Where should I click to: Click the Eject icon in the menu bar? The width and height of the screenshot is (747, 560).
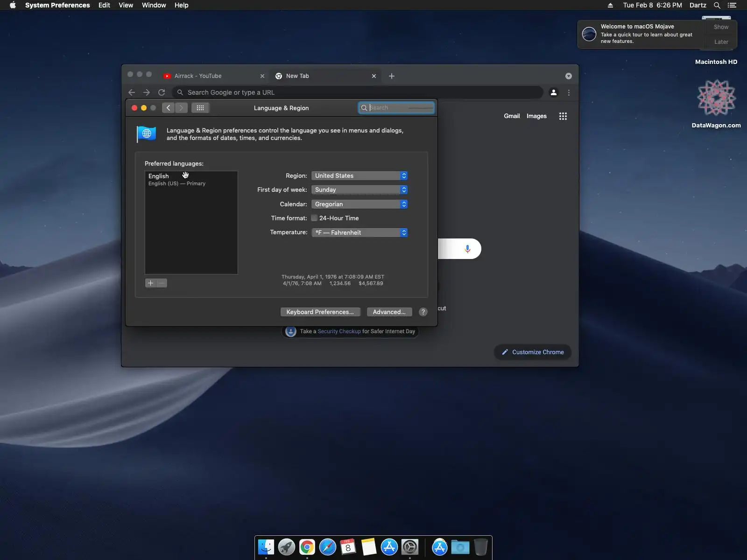coord(610,5)
